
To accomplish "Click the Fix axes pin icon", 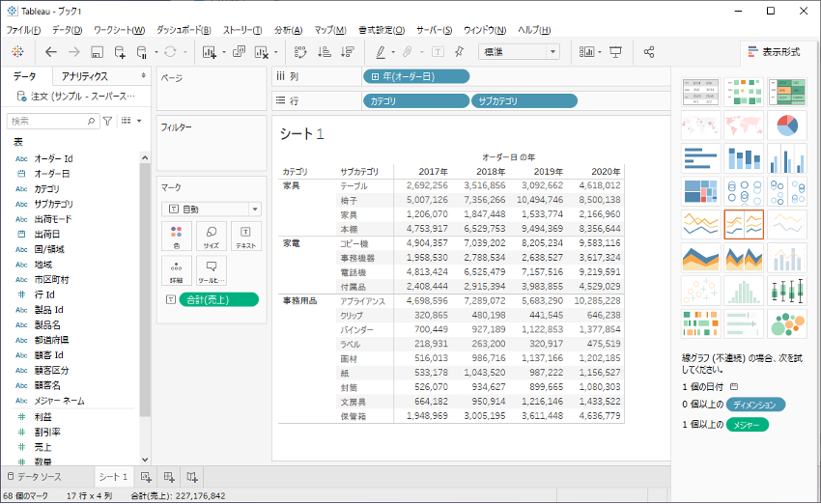I will click(459, 52).
